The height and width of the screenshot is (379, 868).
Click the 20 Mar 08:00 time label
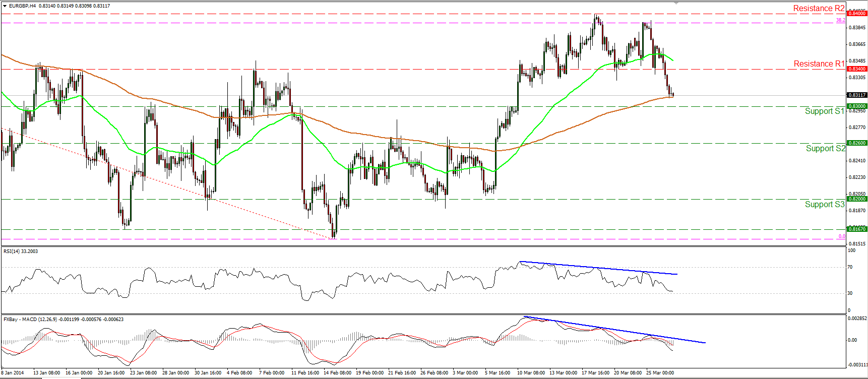pyautogui.click(x=628, y=373)
